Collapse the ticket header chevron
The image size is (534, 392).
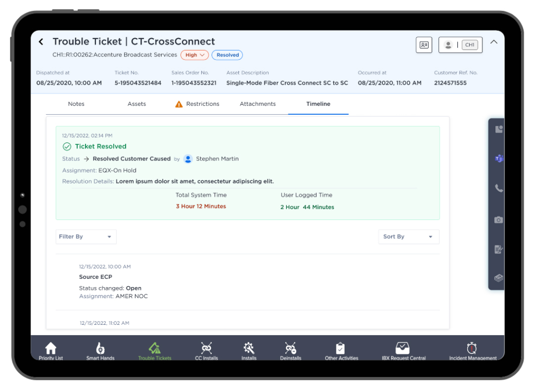click(x=494, y=42)
